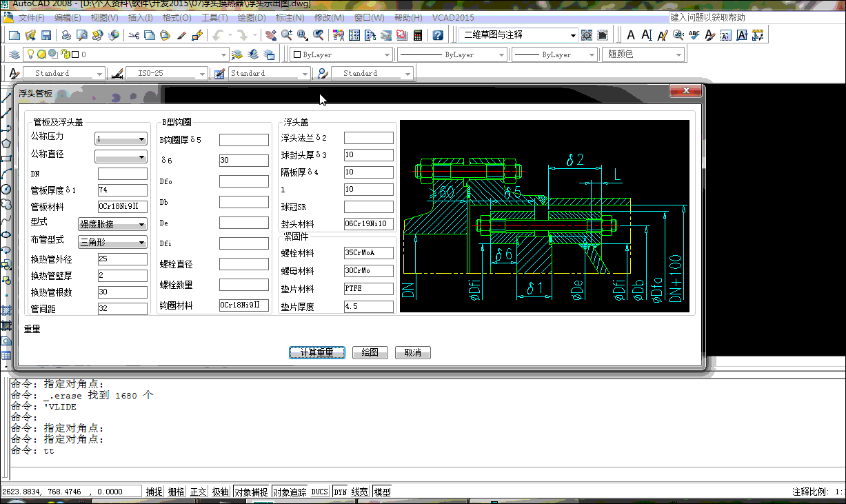Activate the Pan realtime hand tool
846x504 pixels.
(270, 35)
